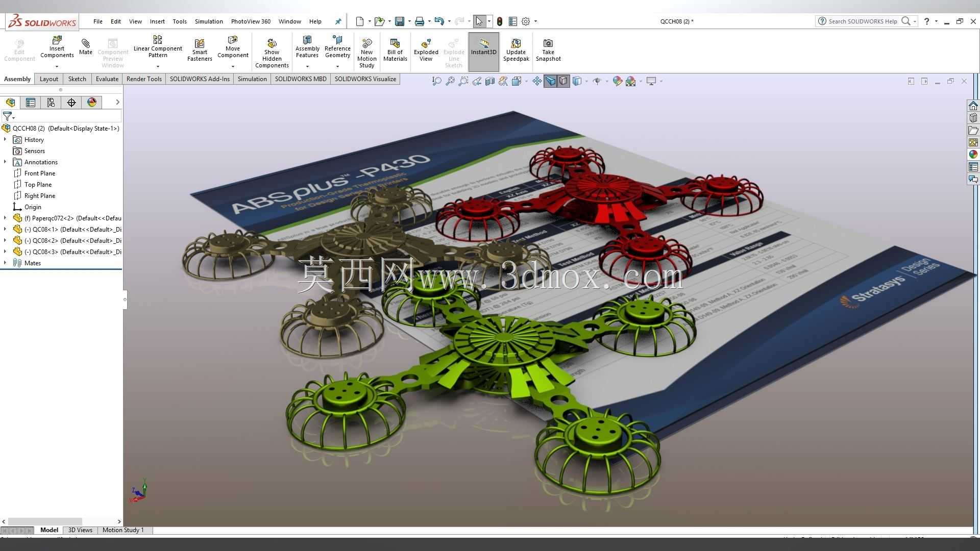Open the Tools menu

[179, 21]
